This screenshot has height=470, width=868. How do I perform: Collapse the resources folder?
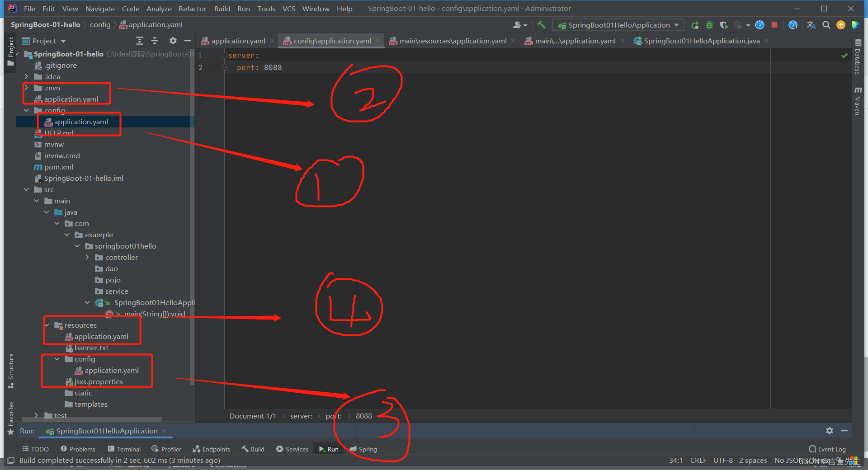pyautogui.click(x=47, y=325)
